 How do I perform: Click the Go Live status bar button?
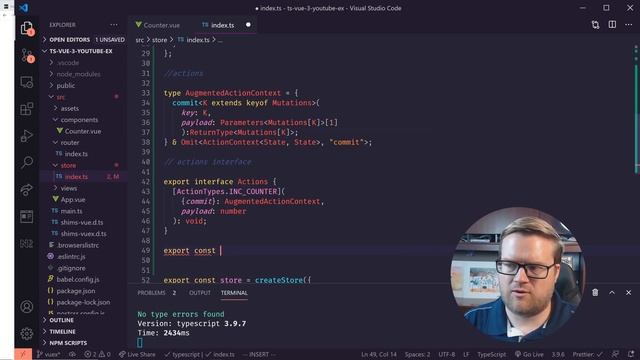529,354
